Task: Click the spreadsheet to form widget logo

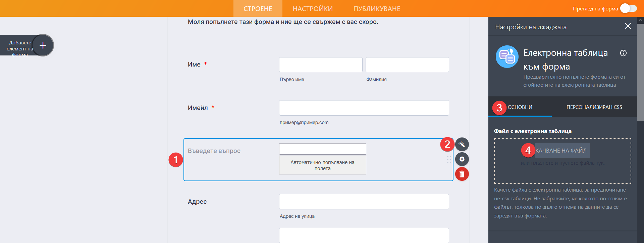Action: click(507, 57)
